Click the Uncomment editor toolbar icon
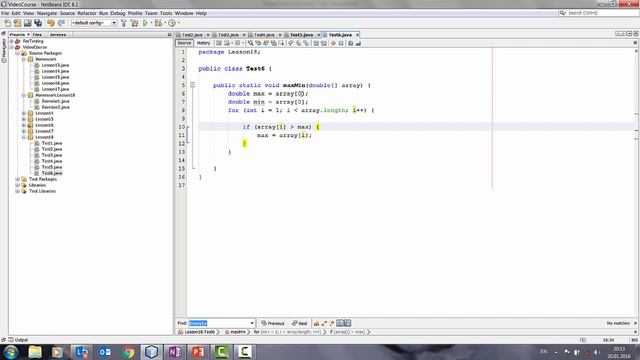Viewport: 640px width, 360px height. coord(358,43)
